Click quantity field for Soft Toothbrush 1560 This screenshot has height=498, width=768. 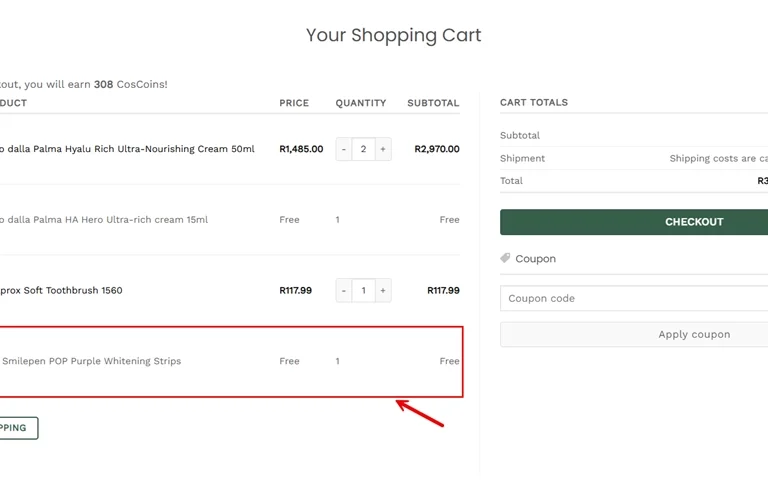[363, 290]
